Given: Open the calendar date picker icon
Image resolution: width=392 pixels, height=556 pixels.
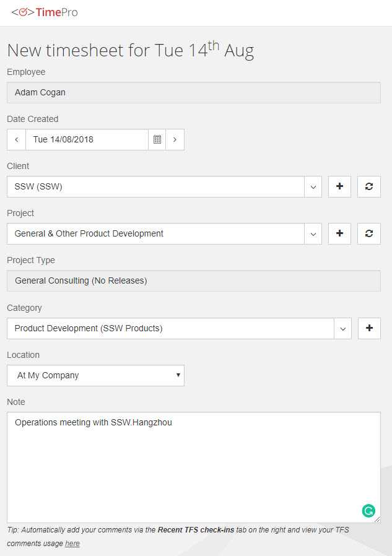Looking at the screenshot, I should pos(157,140).
